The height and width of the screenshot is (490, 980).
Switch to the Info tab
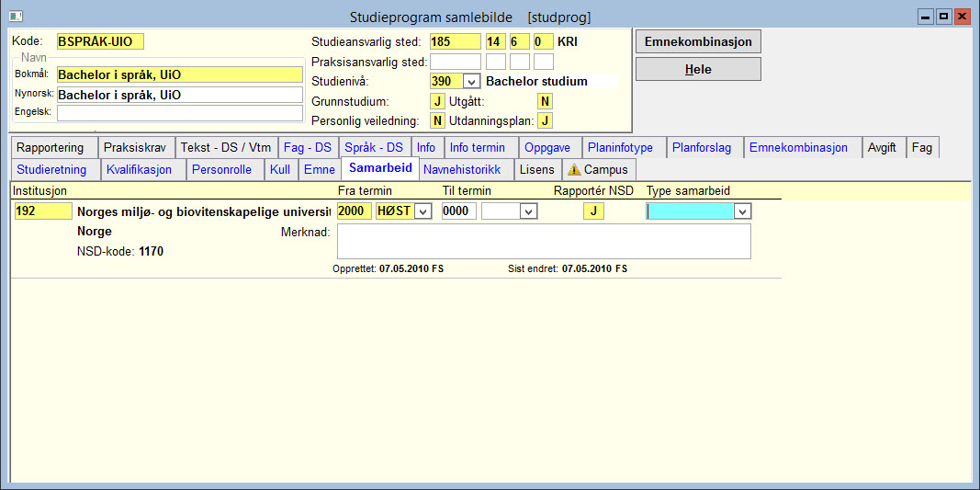pos(426,148)
